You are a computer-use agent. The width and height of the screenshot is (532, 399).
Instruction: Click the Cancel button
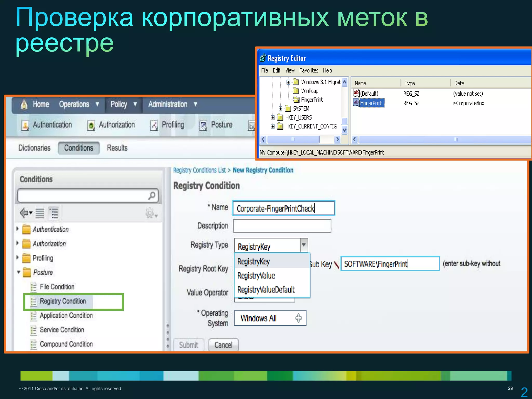223,345
